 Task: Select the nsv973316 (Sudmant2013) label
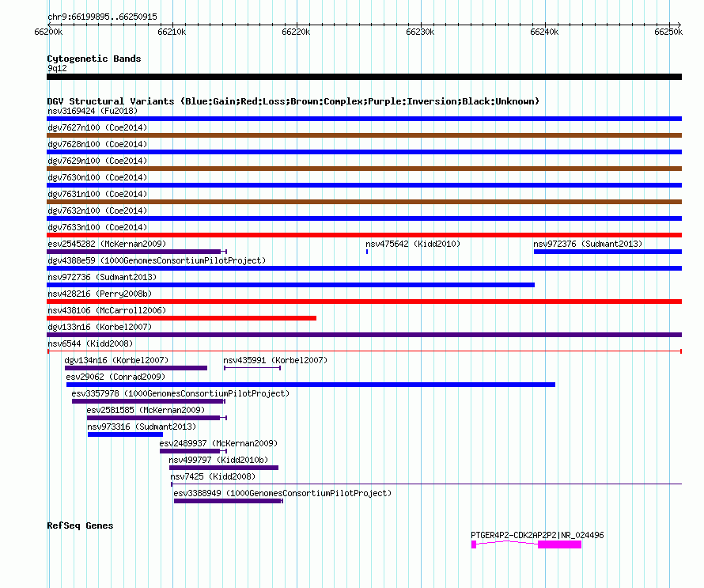142,427
